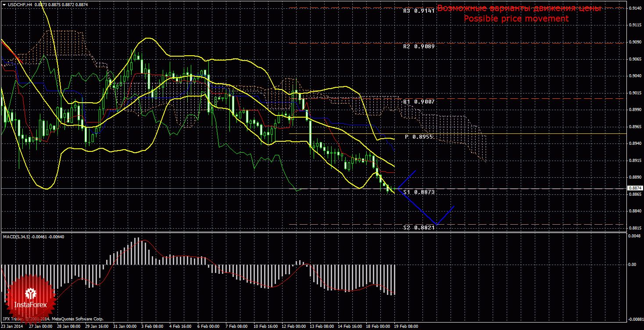This screenshot has width=644, height=330.
Task: Select the R3 0.9141 resistance label
Action: pyautogui.click(x=419, y=11)
